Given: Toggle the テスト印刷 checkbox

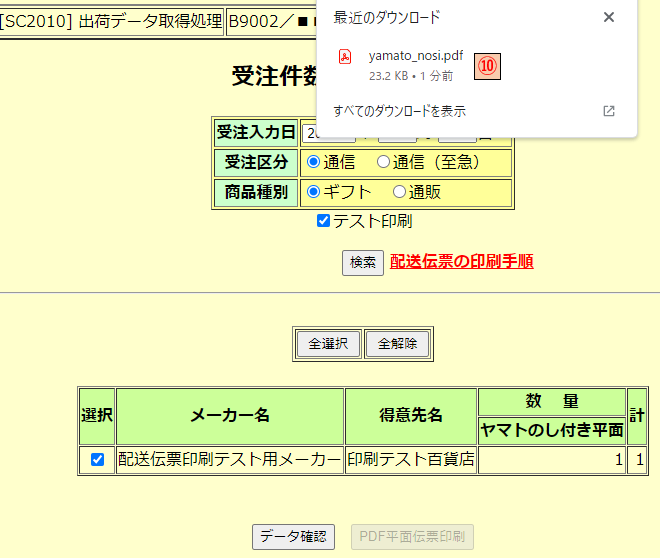Looking at the screenshot, I should pyautogui.click(x=323, y=221).
